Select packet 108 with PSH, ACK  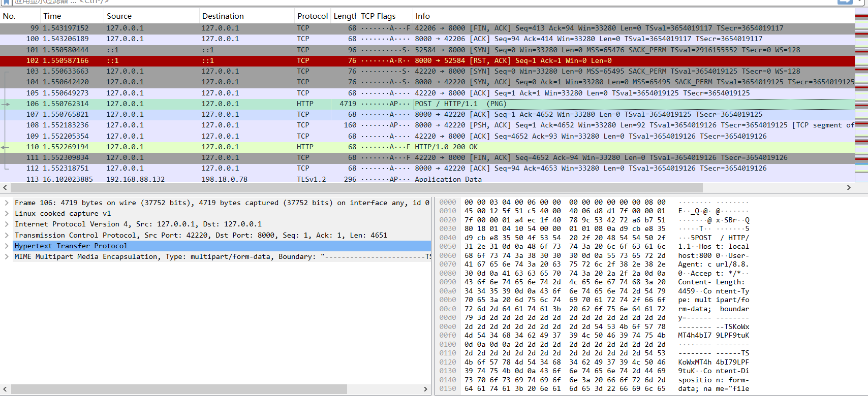click(427, 125)
